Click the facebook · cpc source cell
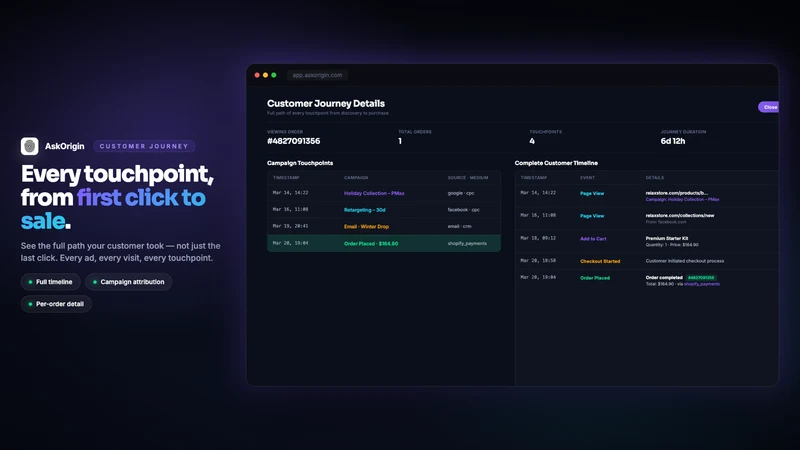 463,210
